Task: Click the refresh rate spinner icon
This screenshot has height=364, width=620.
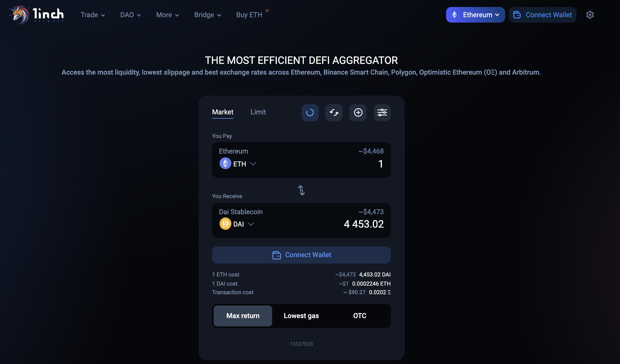Action: pyautogui.click(x=310, y=112)
